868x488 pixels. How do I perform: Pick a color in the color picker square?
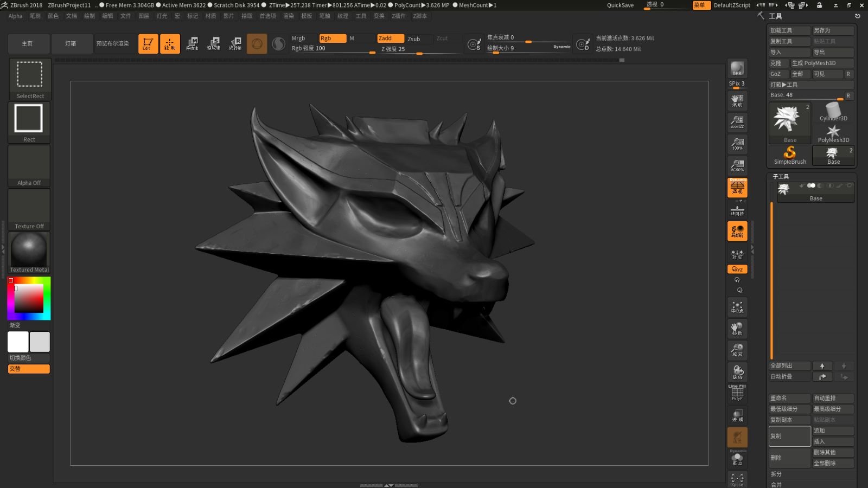[29, 298]
